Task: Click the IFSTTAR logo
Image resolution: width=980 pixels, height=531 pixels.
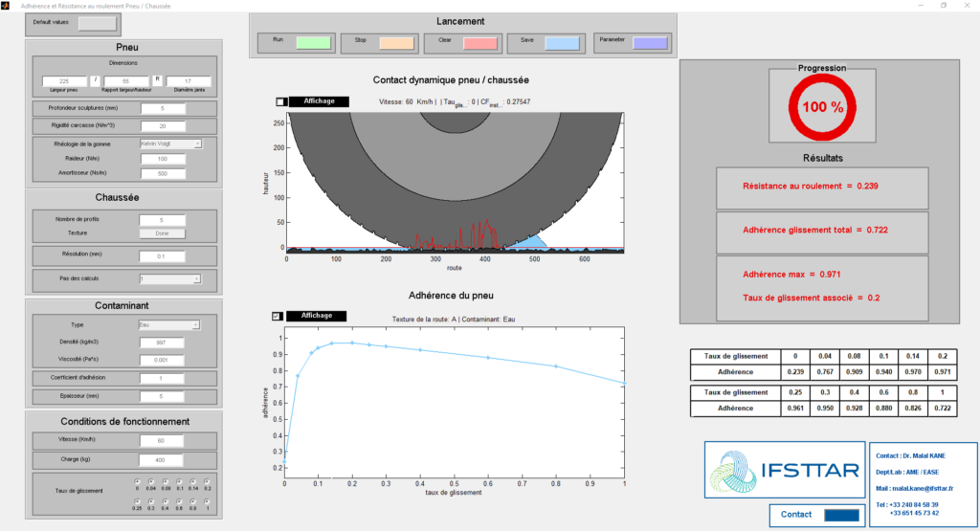Action: pyautogui.click(x=783, y=472)
